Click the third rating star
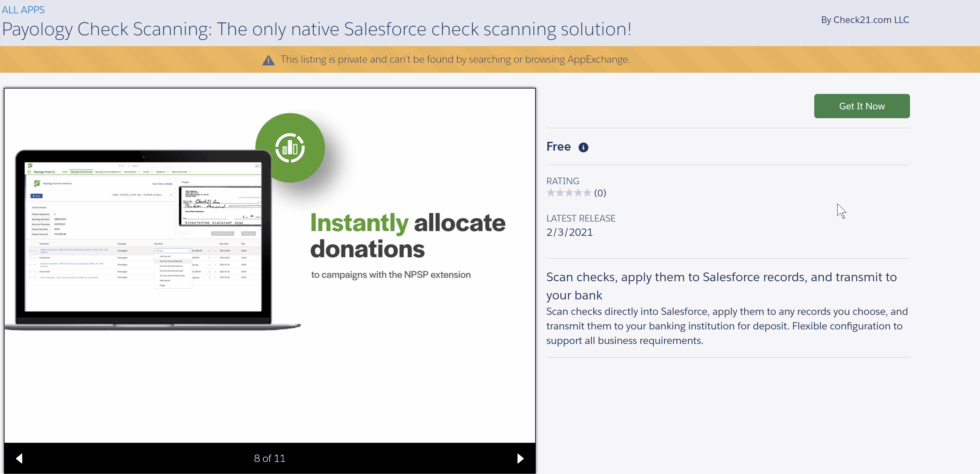980x474 pixels. 569,193
